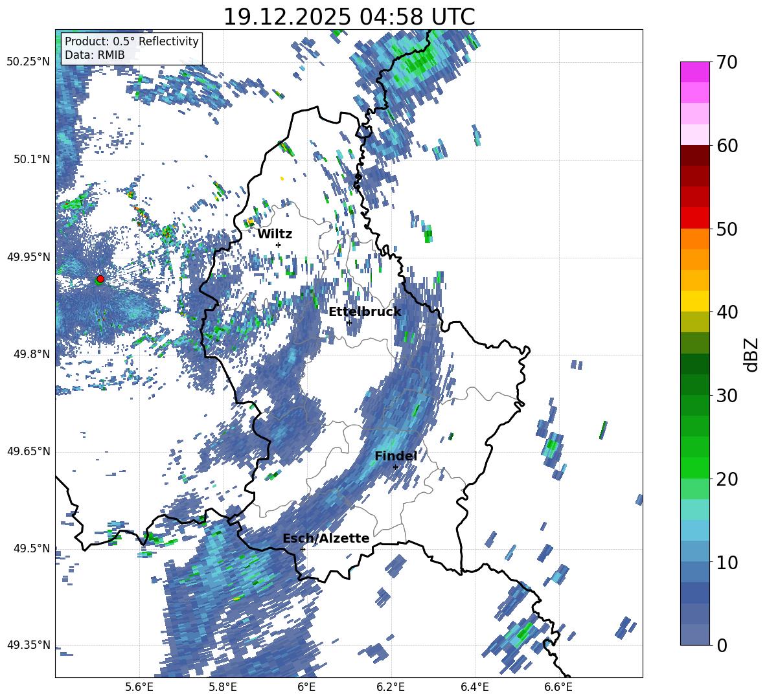Click the 70 tick label on colorbar
Screen dimensions: 767x700
727,62
